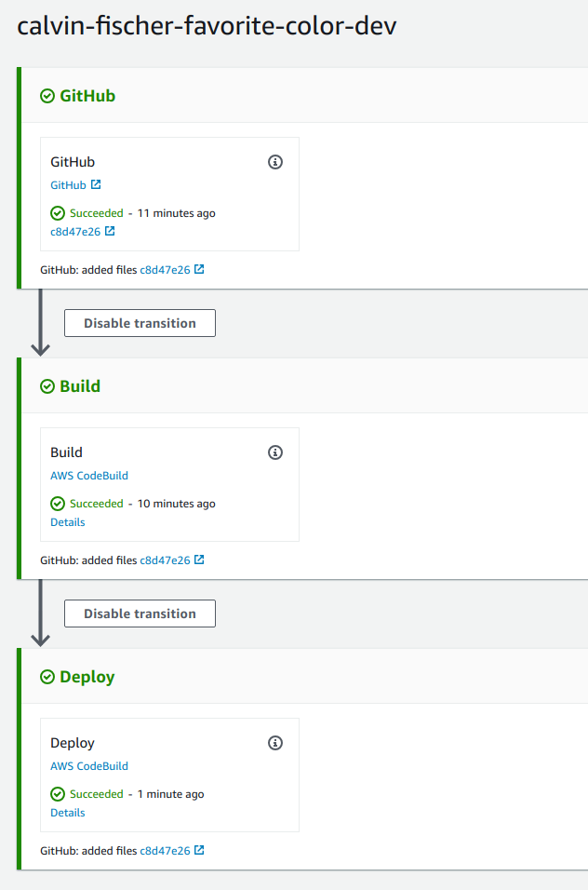The height and width of the screenshot is (890, 588).
Task: Click external link icon beside c8d47e26 in GitHub card
Action: pyautogui.click(x=110, y=231)
